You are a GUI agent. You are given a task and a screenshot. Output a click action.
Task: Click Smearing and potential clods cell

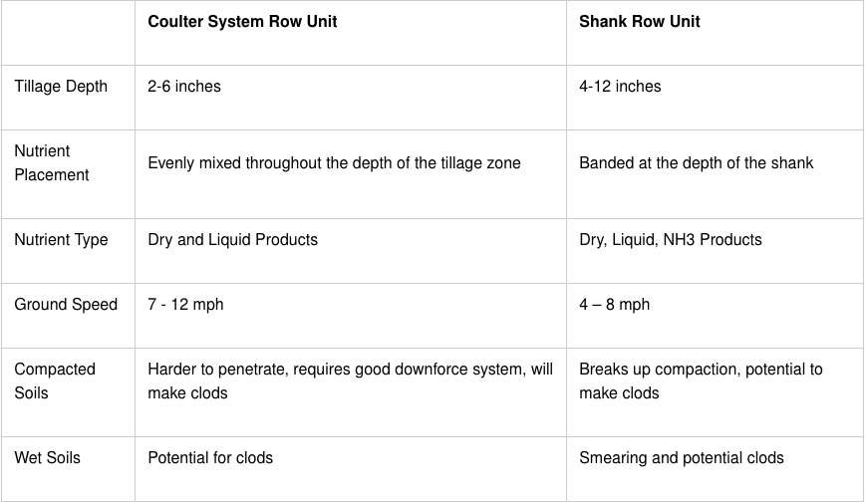(x=681, y=457)
